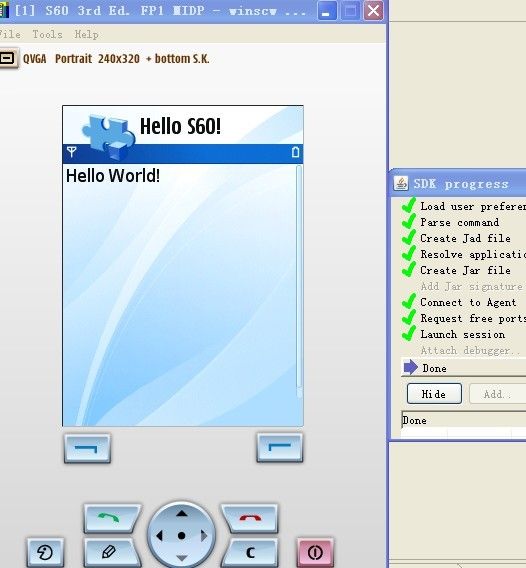Click the navigation pad center select
Viewport: 526px width, 568px height.
click(x=181, y=535)
